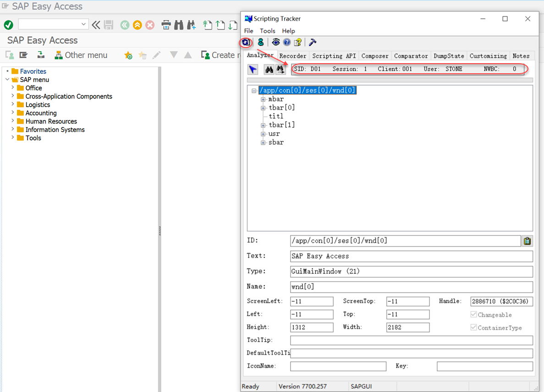Click the Create role button
Image resolution: width=544 pixels, height=392 pixels.
click(220, 55)
